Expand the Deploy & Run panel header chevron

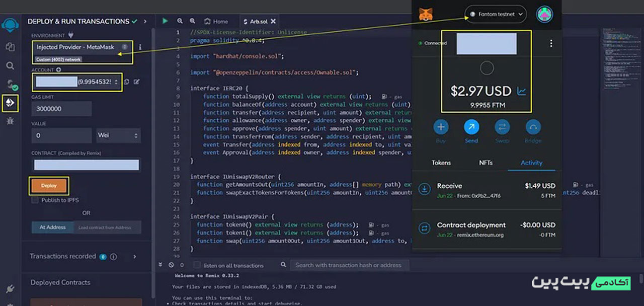145,21
